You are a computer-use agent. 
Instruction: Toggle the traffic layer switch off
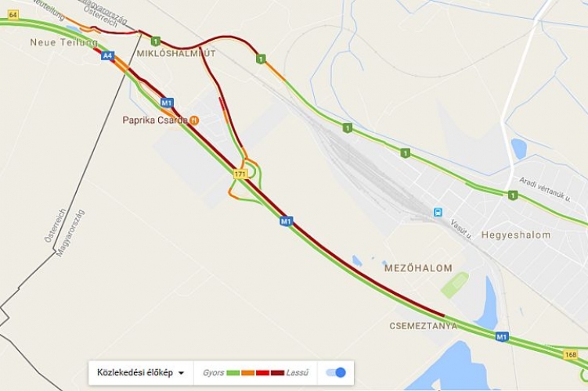336,373
